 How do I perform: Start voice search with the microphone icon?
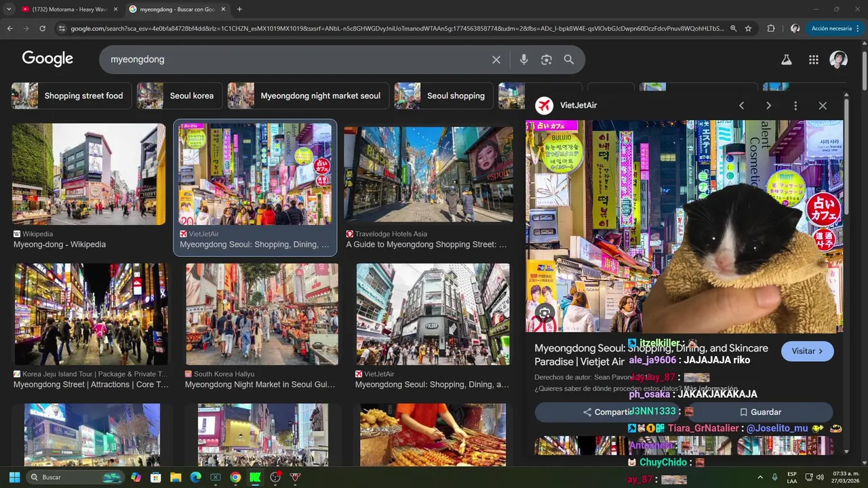click(x=524, y=60)
